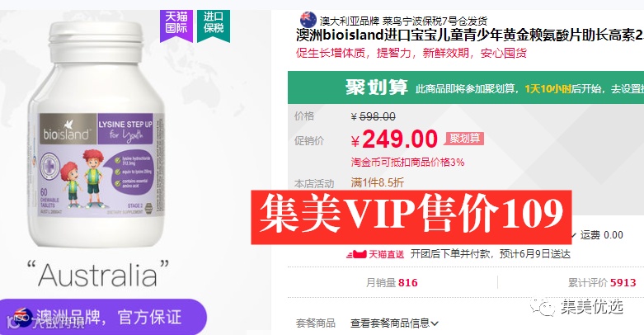Image resolution: width=644 pixels, height=335 pixels.
Task: Select the 月销量 816 tab
Action: click(x=392, y=282)
